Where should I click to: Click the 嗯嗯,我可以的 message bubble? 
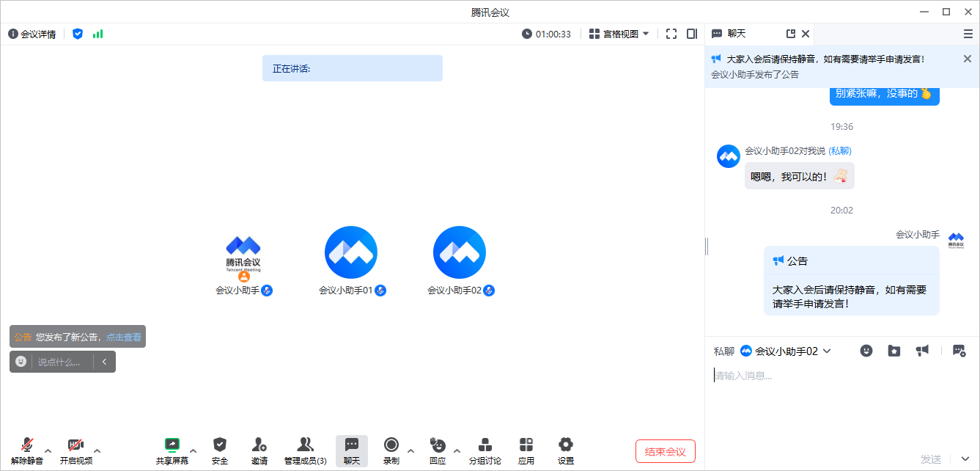coord(800,176)
